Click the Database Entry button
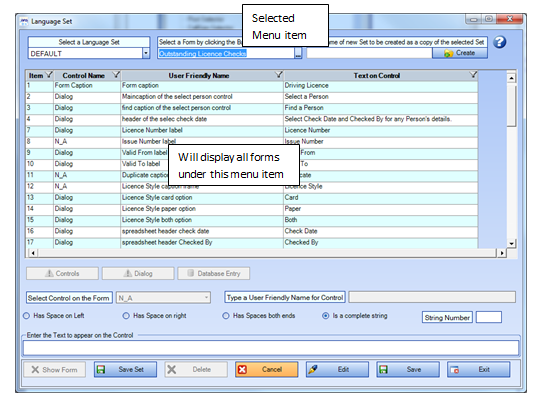540x399 pixels. pos(214,273)
